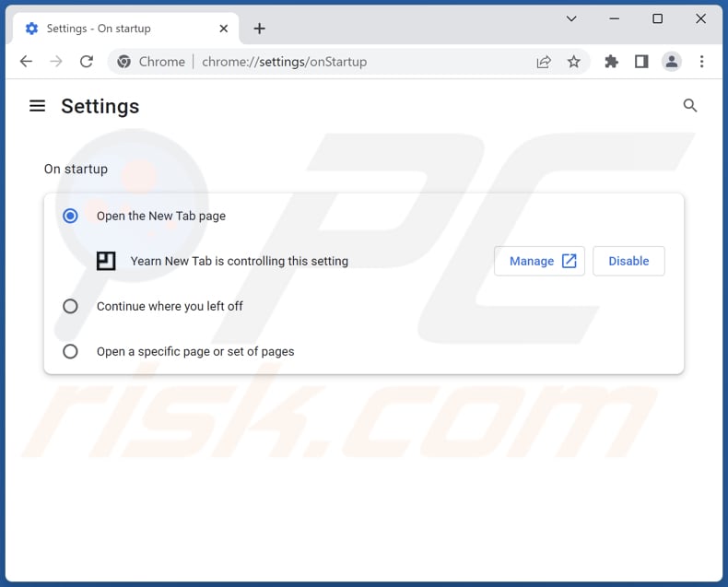The image size is (728, 587).
Task: Open Chrome's three-dot menu
Action: tap(702, 62)
